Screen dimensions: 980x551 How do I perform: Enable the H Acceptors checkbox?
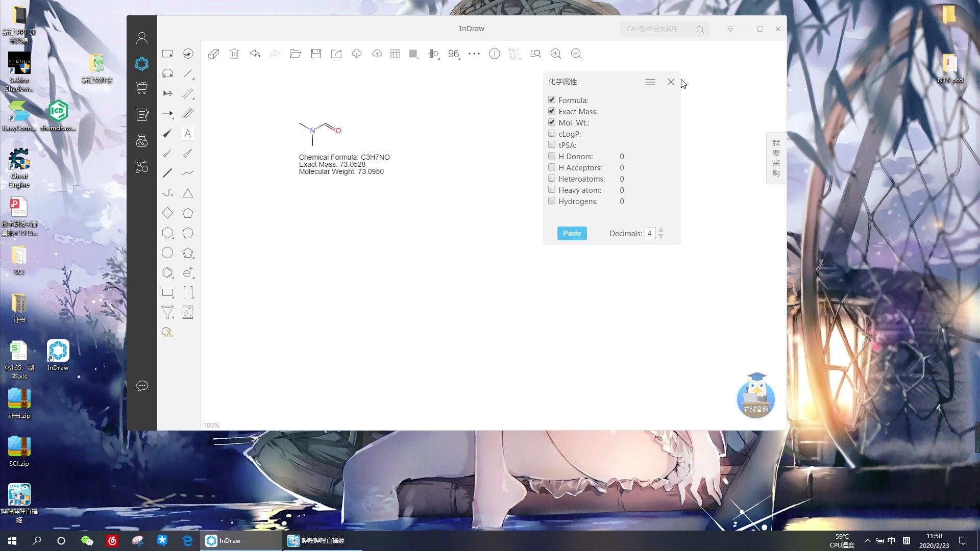[552, 167]
